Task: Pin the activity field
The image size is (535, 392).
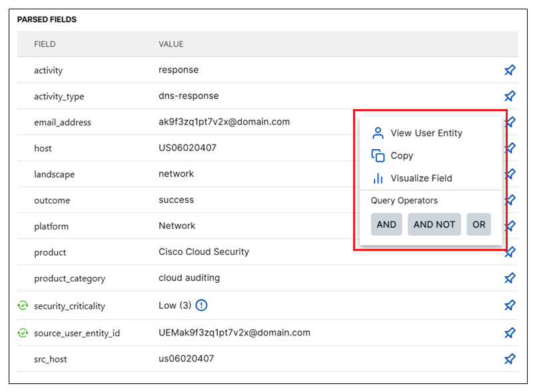Action: [510, 70]
